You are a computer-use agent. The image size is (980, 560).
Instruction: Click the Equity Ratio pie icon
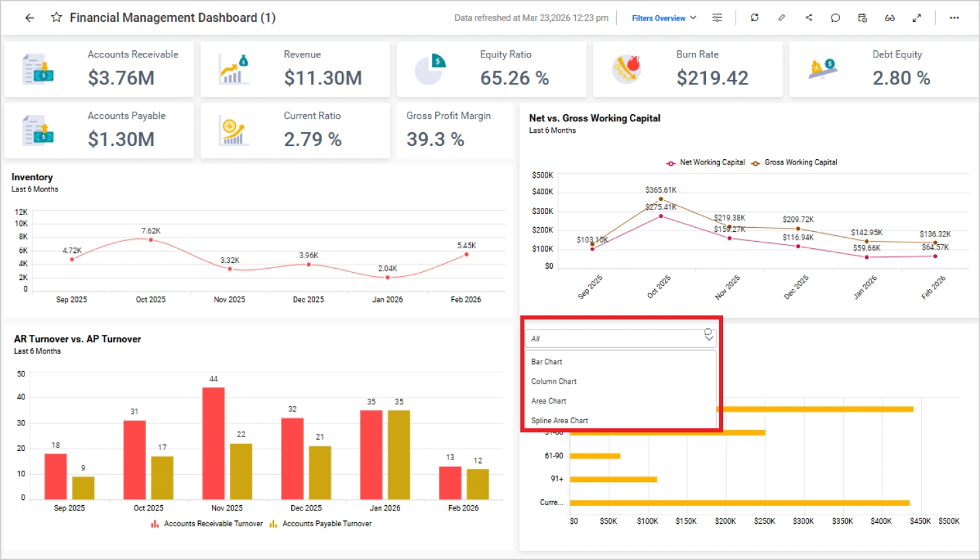[x=430, y=69]
